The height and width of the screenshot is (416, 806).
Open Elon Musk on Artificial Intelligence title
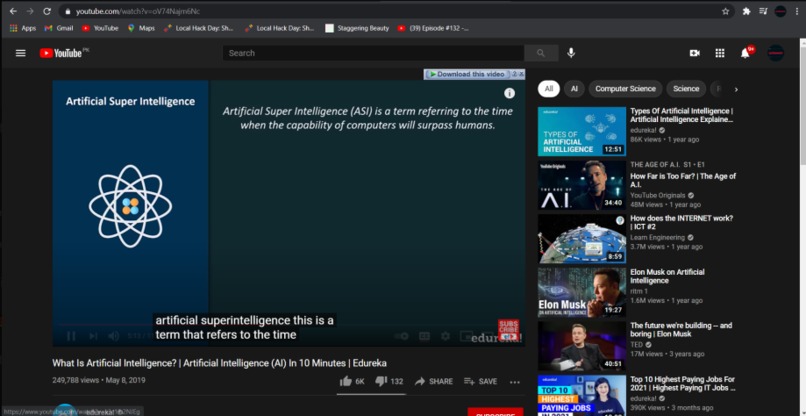[x=667, y=276]
